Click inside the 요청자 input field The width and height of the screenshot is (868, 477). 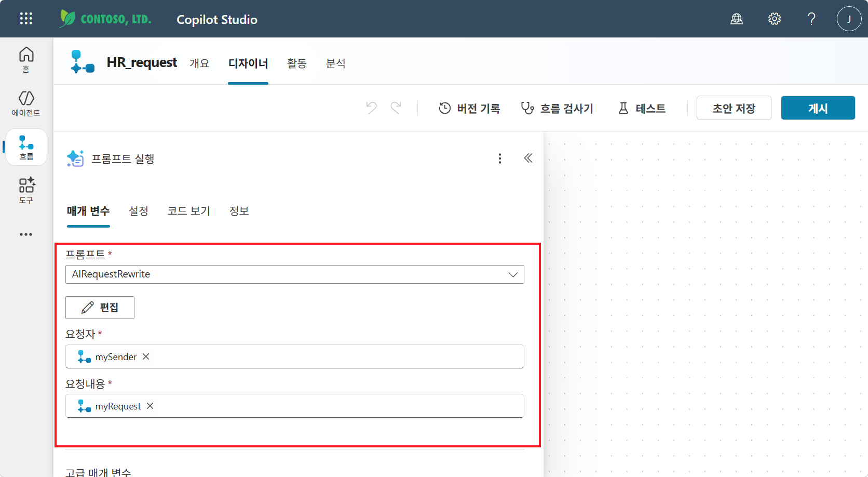click(x=294, y=356)
